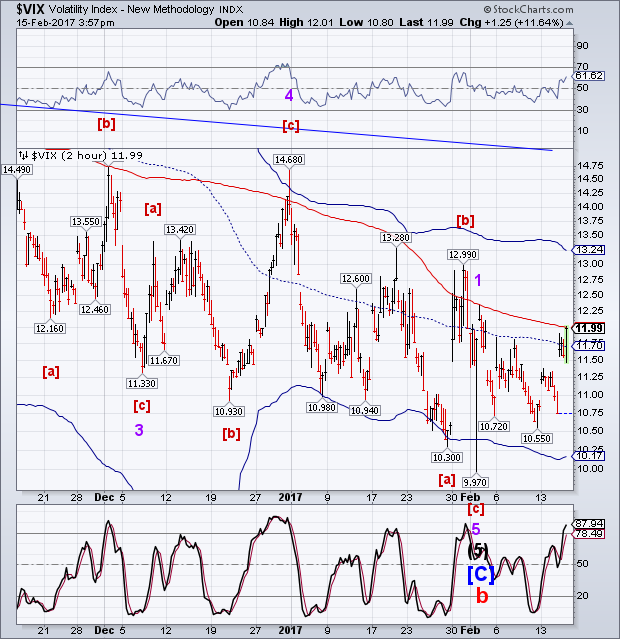The height and width of the screenshot is (639, 620).
Task: Click the purple wave 4 label
Action: [289, 96]
